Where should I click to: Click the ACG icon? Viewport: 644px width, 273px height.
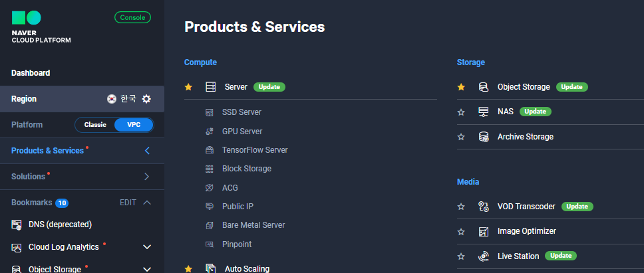pos(210,188)
